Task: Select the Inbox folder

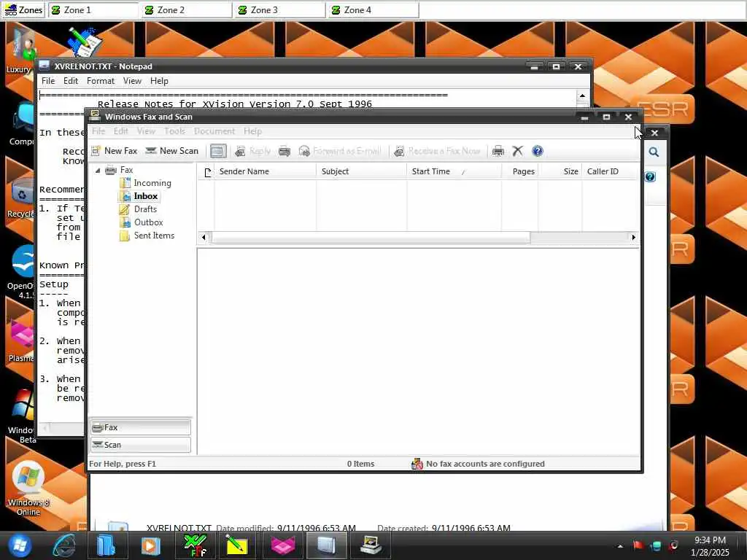Action: 139,196
